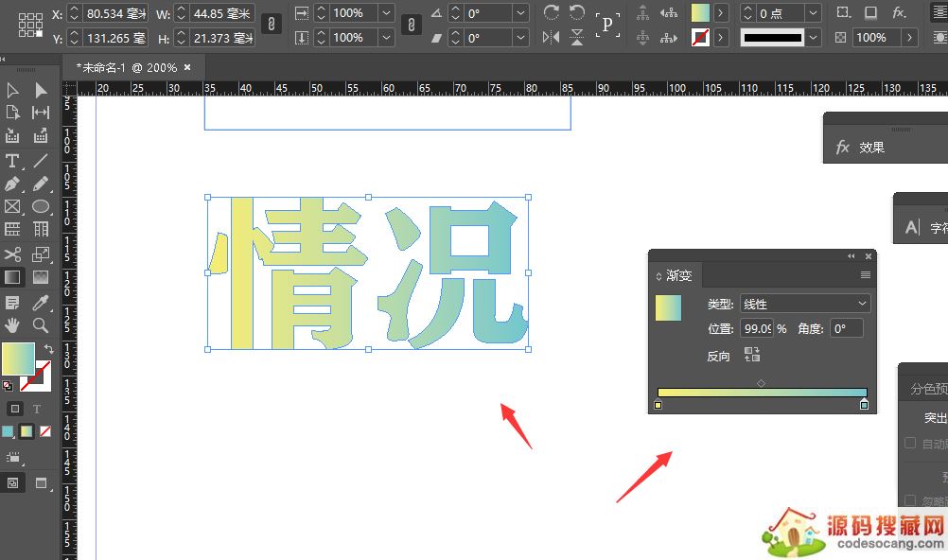This screenshot has height=560, width=948.
Task: Pick the Eyedropper tool
Action: [x=41, y=303]
